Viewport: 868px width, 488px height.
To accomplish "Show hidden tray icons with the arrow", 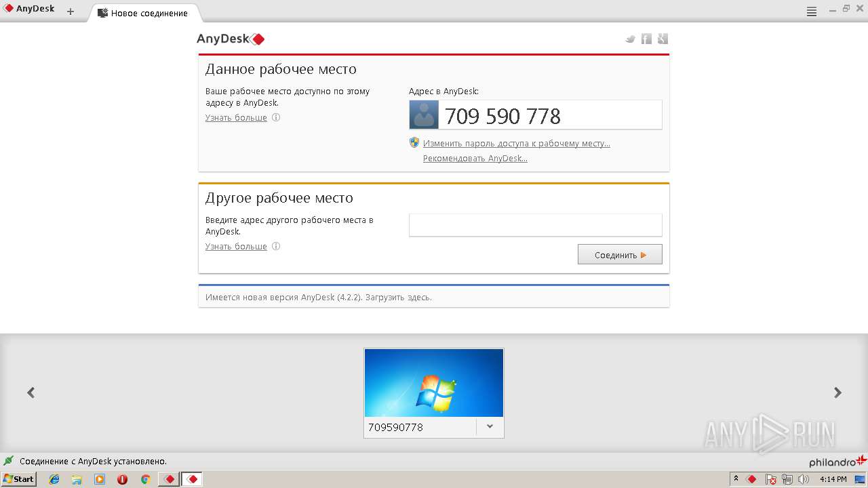I will click(736, 479).
